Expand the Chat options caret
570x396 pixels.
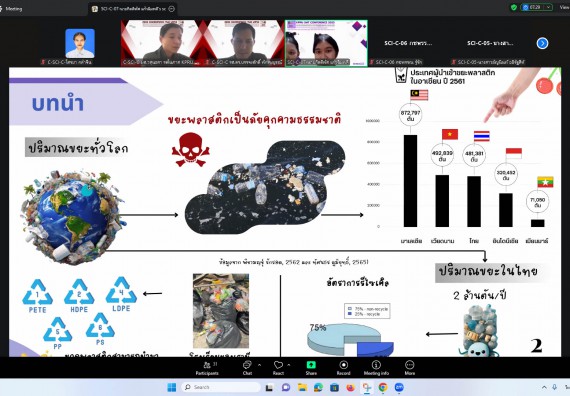pyautogui.click(x=259, y=364)
